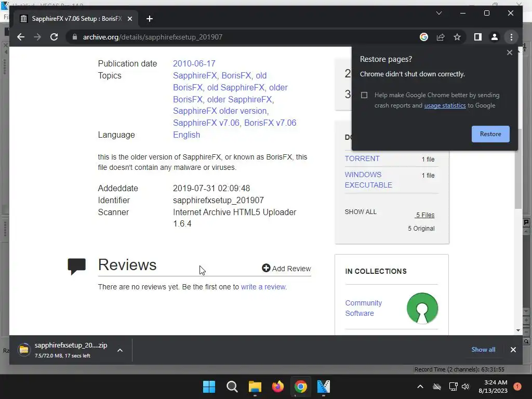Click Add Review

(286, 269)
